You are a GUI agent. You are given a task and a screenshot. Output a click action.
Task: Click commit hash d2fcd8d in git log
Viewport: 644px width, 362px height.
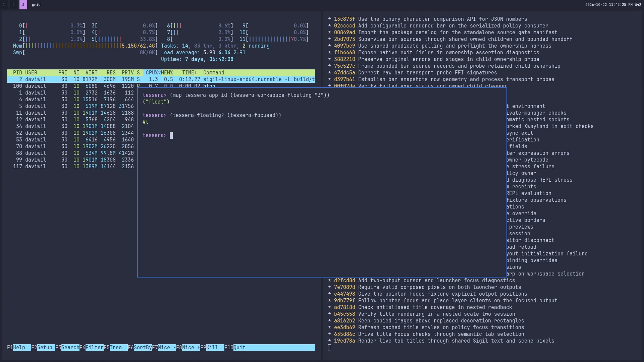coord(344,281)
